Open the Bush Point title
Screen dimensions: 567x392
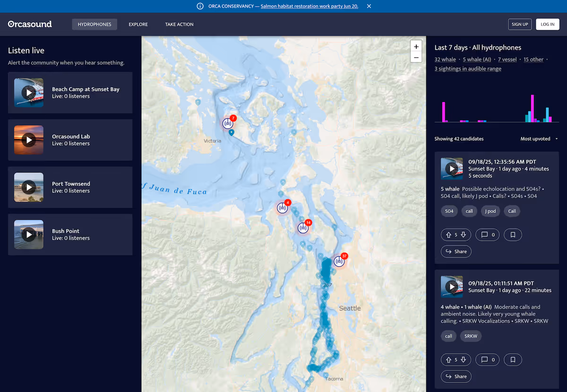pos(66,231)
